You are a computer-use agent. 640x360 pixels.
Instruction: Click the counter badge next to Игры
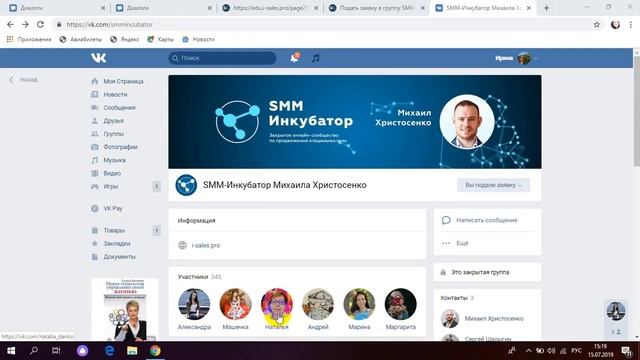[156, 187]
